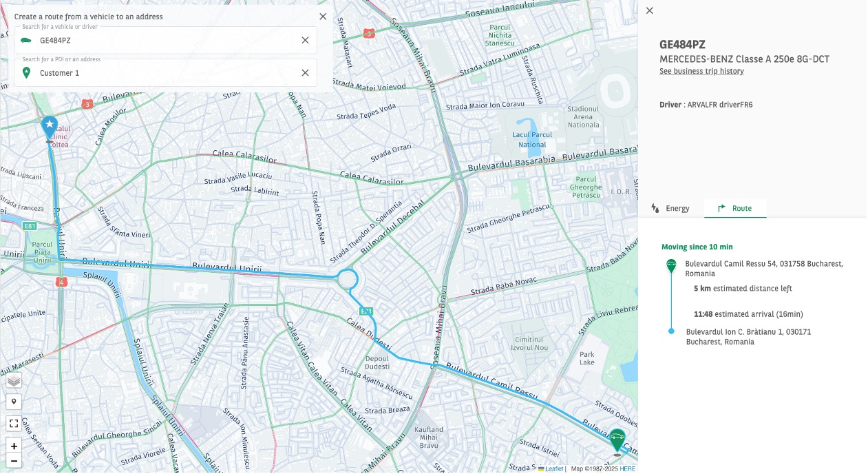868x474 pixels.
Task: Open See business trip history
Action: point(701,71)
